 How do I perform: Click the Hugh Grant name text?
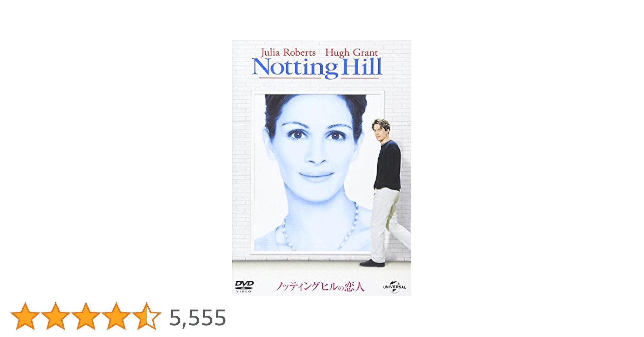(x=351, y=53)
